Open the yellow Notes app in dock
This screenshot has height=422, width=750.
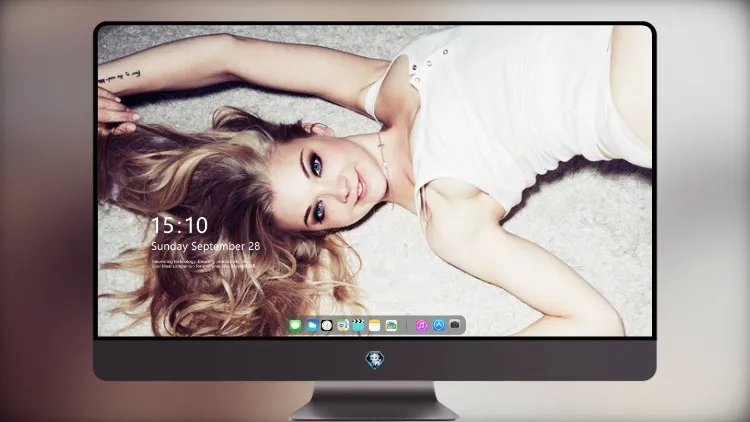[375, 326]
